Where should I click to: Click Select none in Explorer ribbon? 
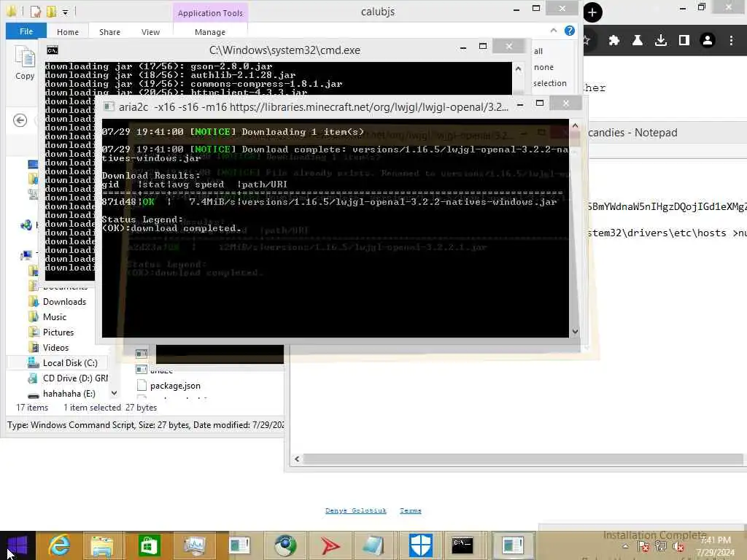[x=543, y=67]
